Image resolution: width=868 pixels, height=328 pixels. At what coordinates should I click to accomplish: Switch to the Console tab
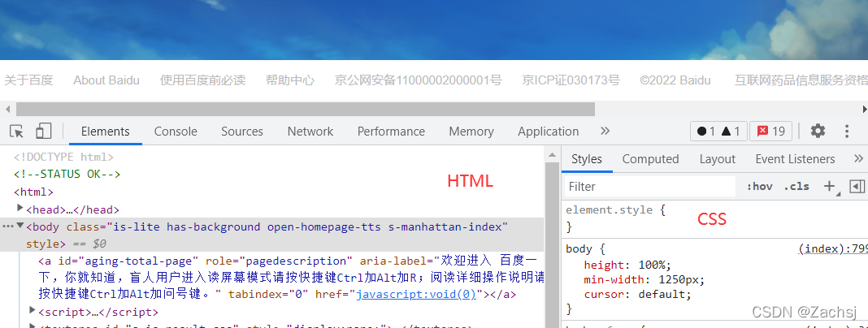(176, 132)
